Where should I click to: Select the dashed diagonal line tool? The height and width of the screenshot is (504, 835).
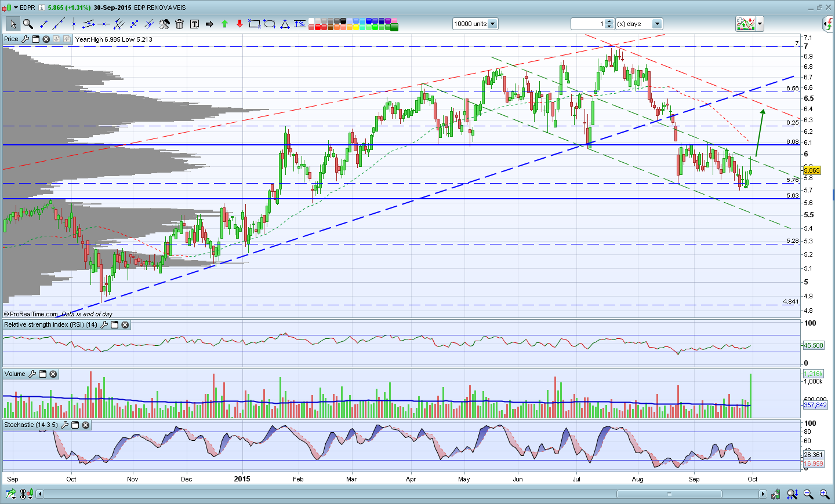click(x=134, y=24)
